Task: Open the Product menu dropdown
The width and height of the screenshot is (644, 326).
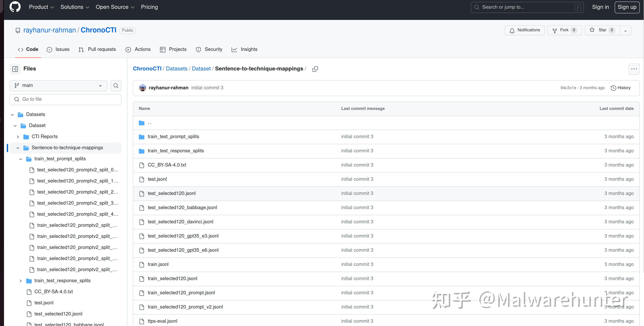Action: [x=41, y=7]
